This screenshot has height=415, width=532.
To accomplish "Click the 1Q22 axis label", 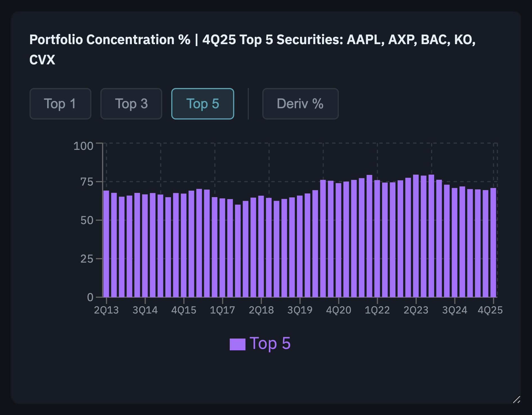I will [x=377, y=310].
